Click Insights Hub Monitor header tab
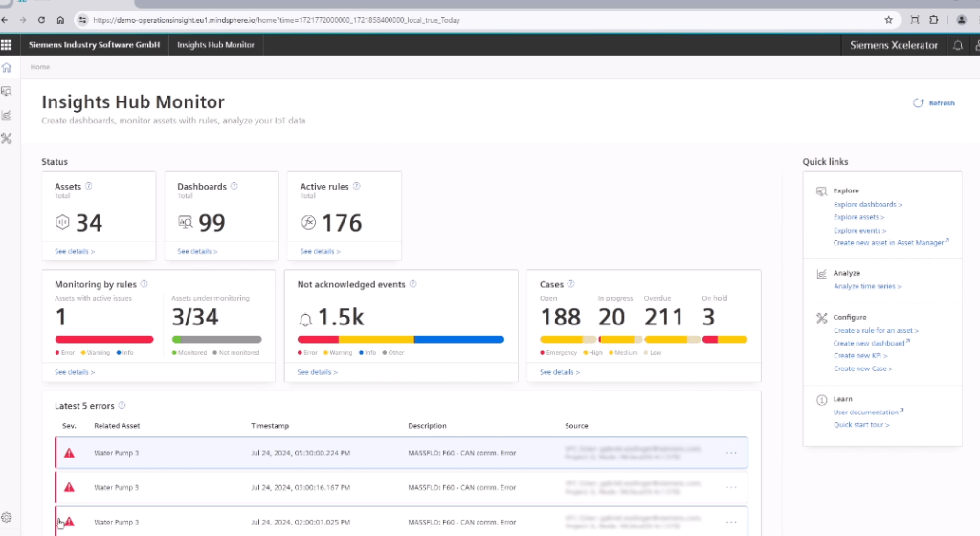The height and width of the screenshot is (536, 980). click(x=215, y=45)
